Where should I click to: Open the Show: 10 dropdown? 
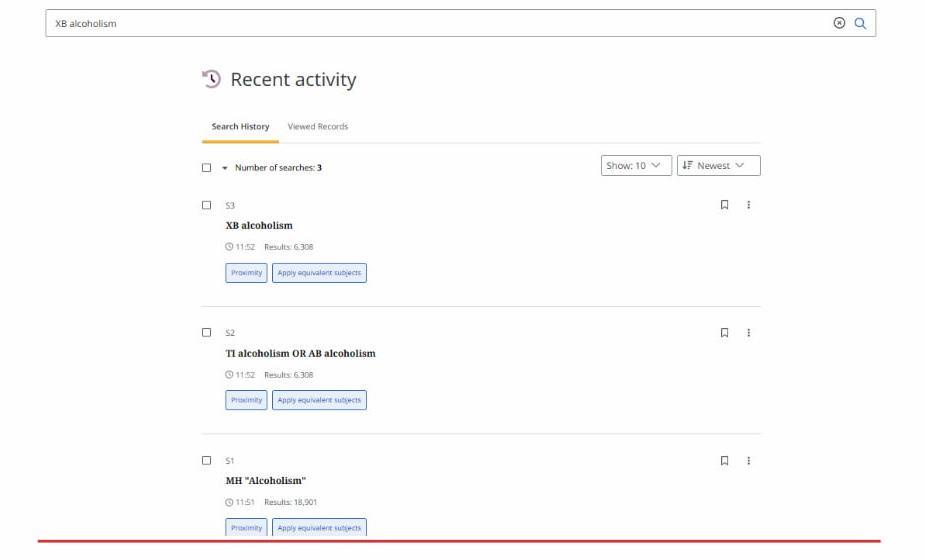[636, 166]
